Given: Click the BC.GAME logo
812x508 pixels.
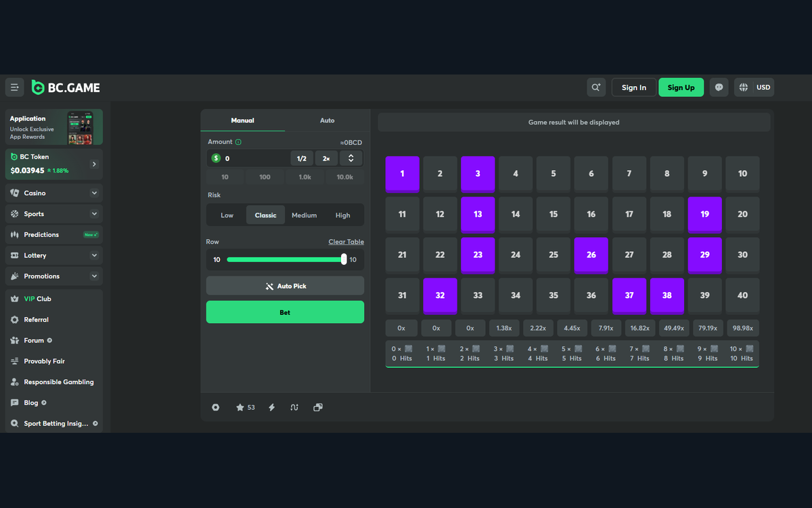Looking at the screenshot, I should coord(66,87).
